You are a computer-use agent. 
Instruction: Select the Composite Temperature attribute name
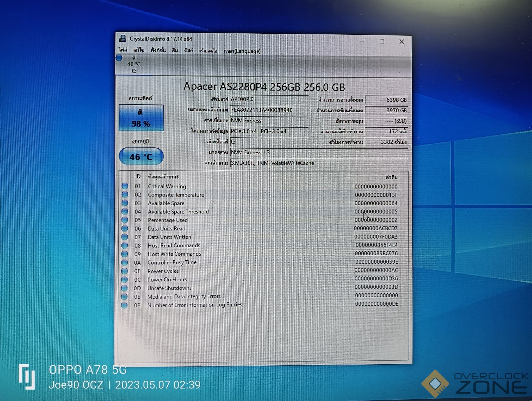176,195
